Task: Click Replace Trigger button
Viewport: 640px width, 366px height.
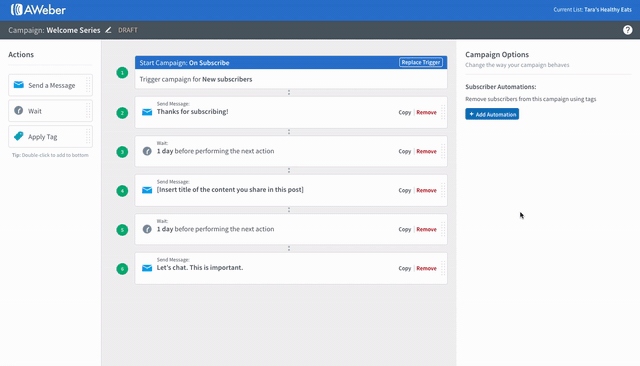Action: pyautogui.click(x=420, y=62)
